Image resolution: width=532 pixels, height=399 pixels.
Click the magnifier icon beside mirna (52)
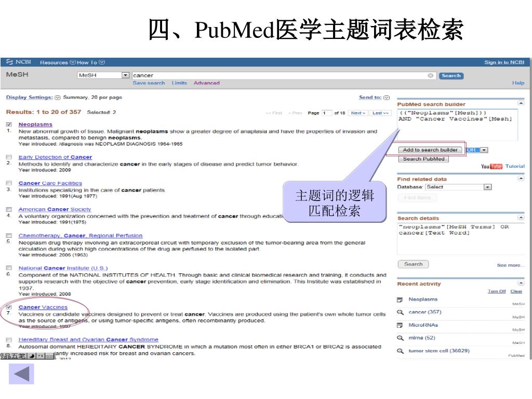[x=401, y=338]
